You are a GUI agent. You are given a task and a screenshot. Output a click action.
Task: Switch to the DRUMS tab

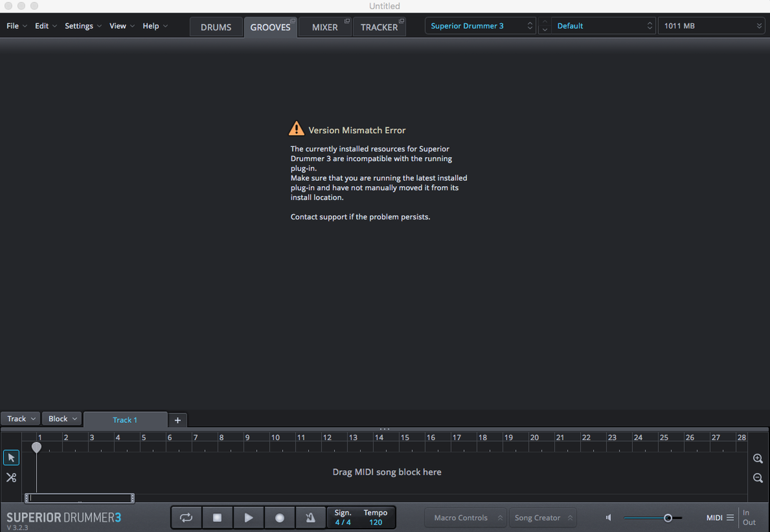click(216, 27)
